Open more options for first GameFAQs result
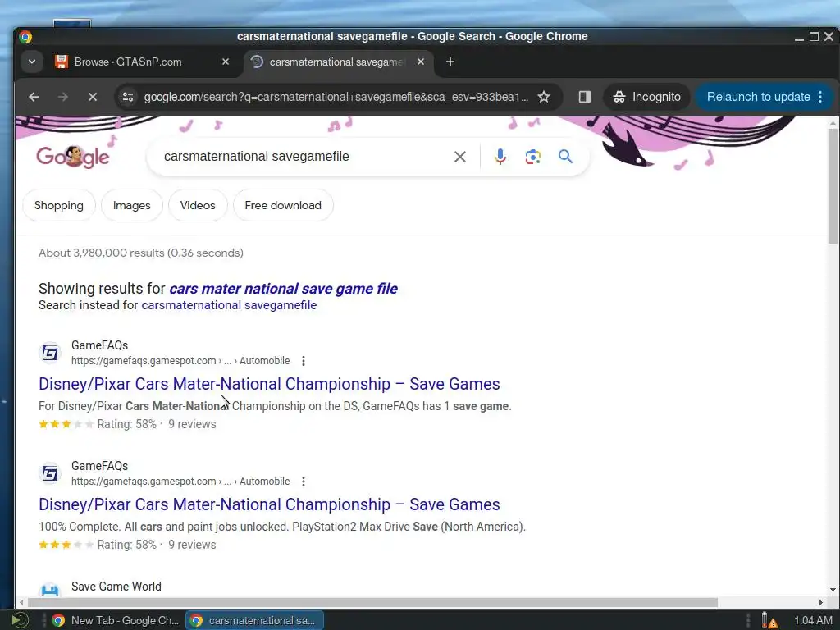 (x=304, y=361)
